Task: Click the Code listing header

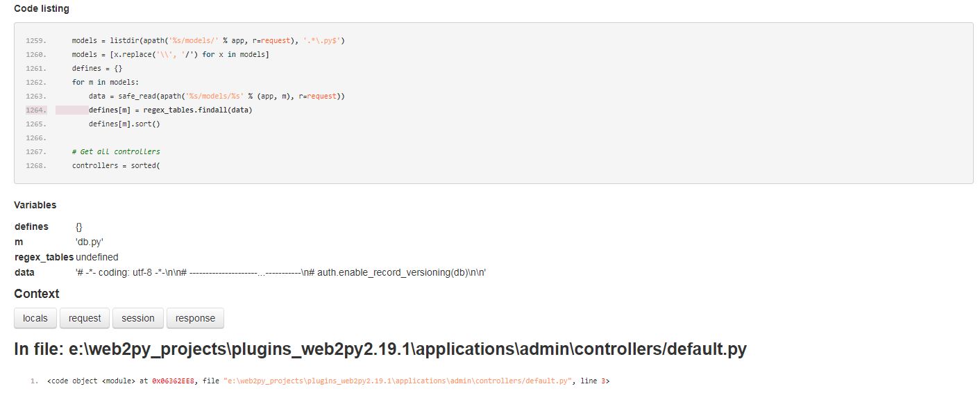Action: tap(43, 8)
